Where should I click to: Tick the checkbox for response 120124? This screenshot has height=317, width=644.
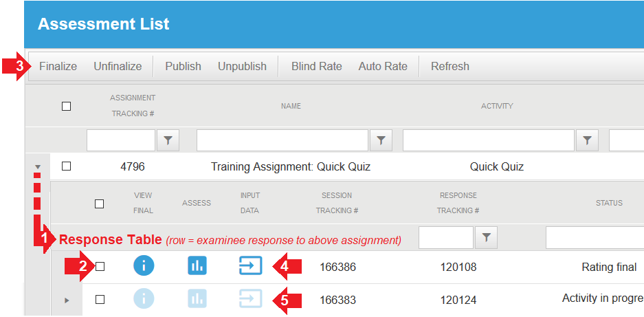point(100,299)
